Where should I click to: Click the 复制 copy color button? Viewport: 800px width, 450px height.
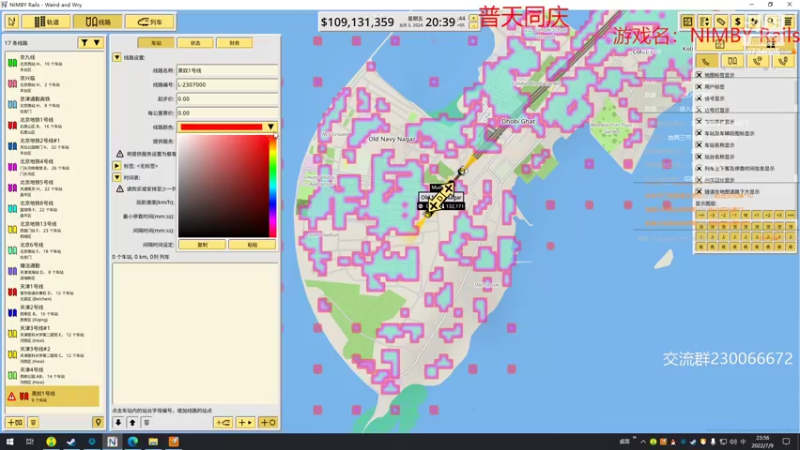[202, 244]
